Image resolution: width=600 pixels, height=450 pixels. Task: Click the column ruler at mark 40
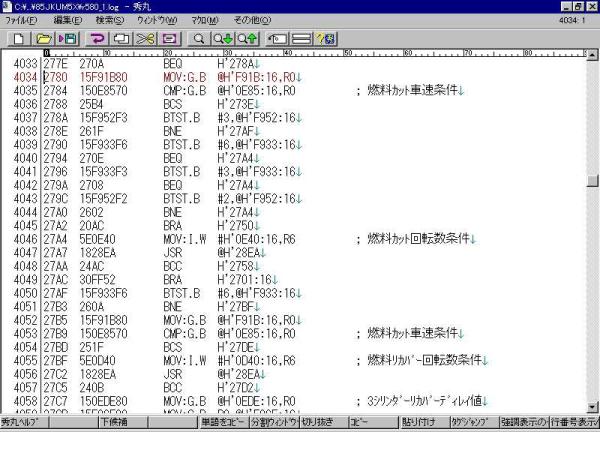tap(287, 53)
